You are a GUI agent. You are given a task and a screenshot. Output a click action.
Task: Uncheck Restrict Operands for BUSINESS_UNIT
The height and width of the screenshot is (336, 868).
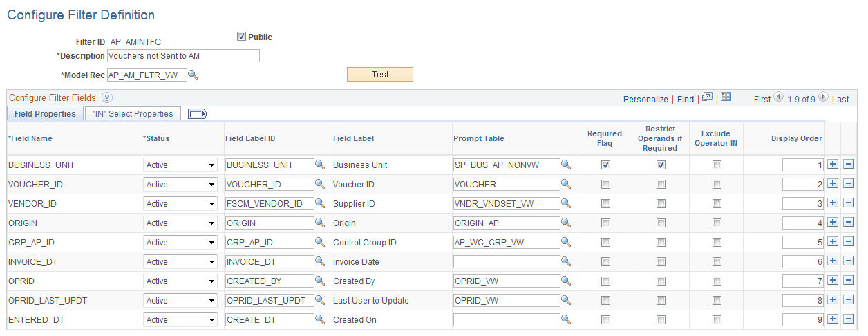661,165
